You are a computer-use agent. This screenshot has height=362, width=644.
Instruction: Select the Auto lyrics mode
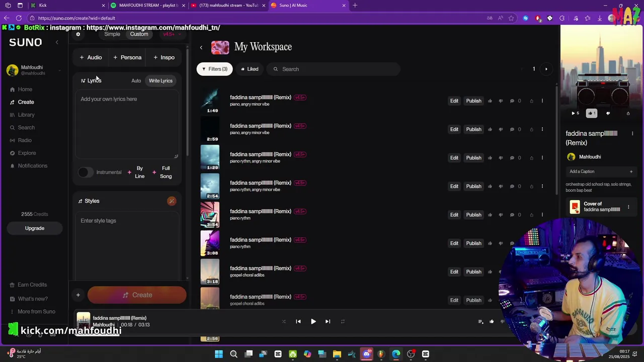tap(136, 80)
